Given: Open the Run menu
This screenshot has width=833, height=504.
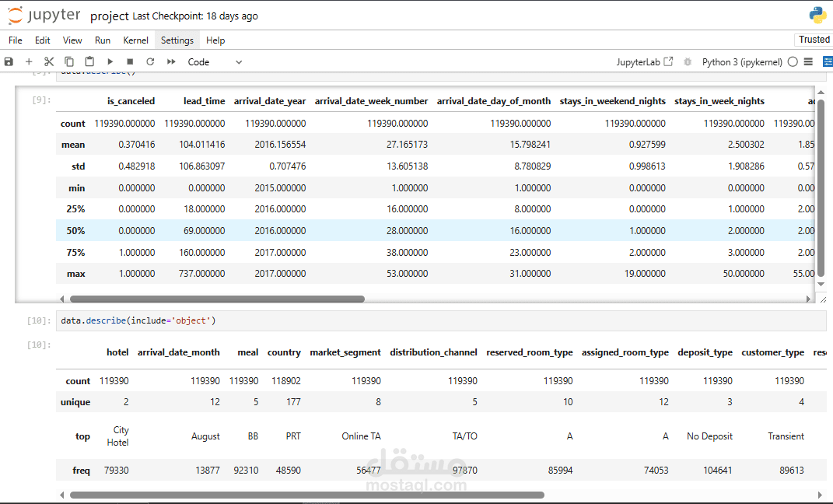Looking at the screenshot, I should (x=103, y=40).
